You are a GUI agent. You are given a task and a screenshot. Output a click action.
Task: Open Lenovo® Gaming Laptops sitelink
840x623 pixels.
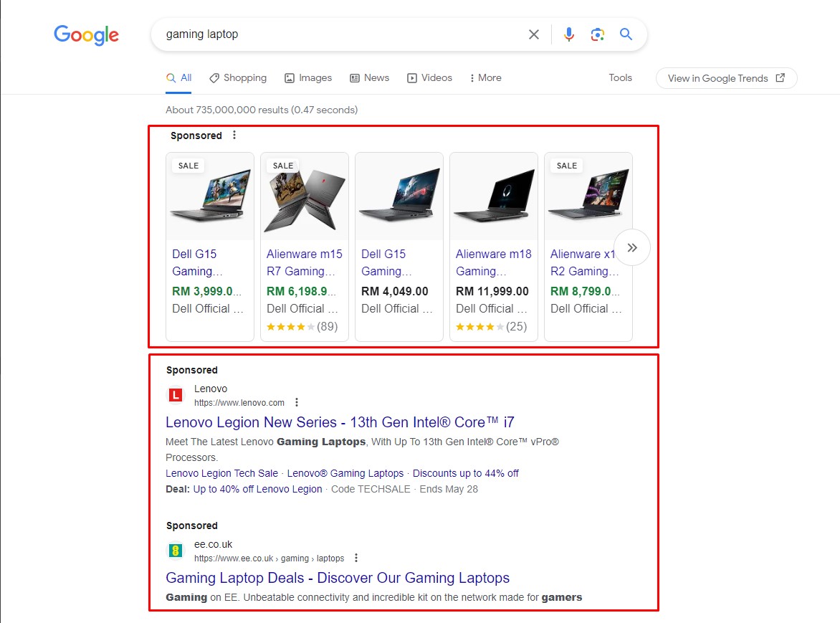click(x=345, y=474)
